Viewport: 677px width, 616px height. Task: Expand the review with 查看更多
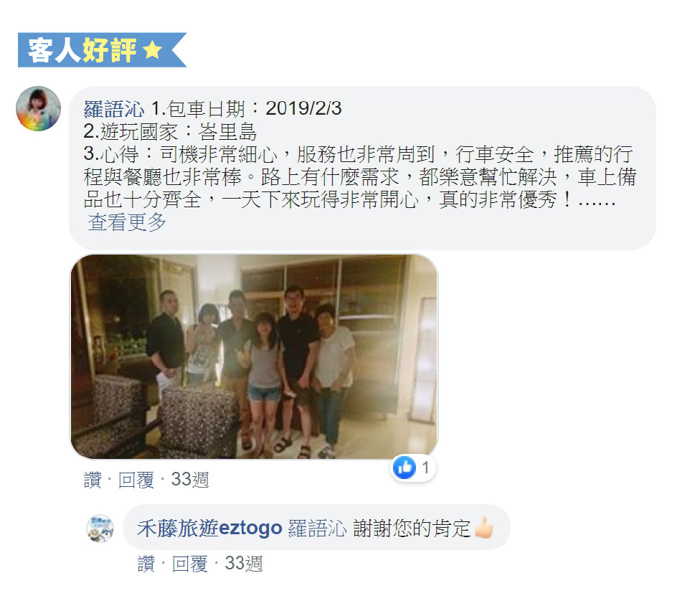tap(127, 222)
